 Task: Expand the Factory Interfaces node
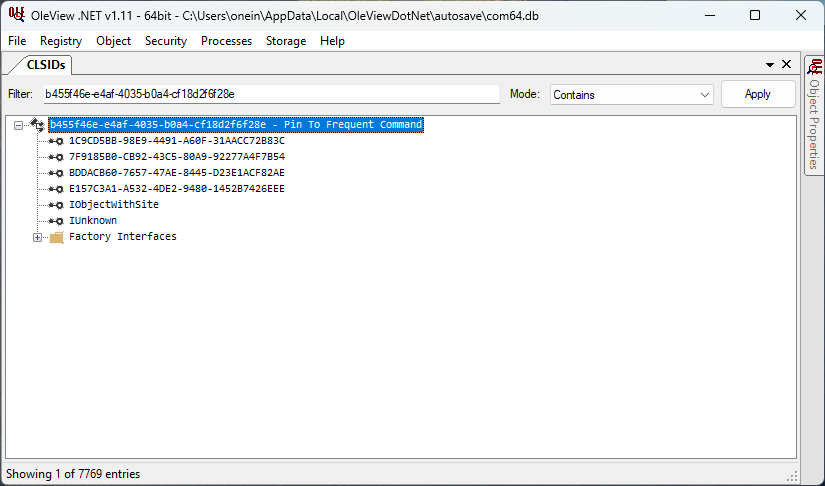coord(38,237)
